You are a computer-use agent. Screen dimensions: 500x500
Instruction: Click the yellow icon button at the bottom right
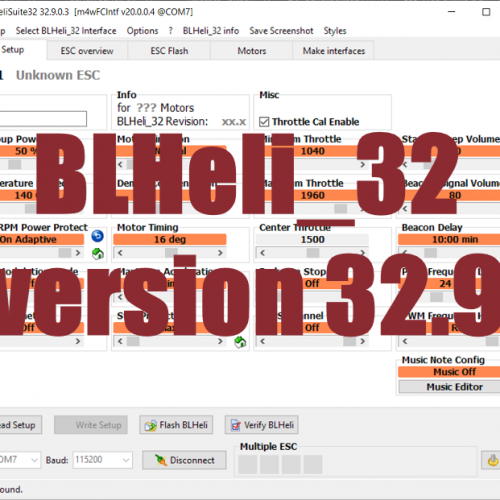pyautogui.click(x=492, y=460)
